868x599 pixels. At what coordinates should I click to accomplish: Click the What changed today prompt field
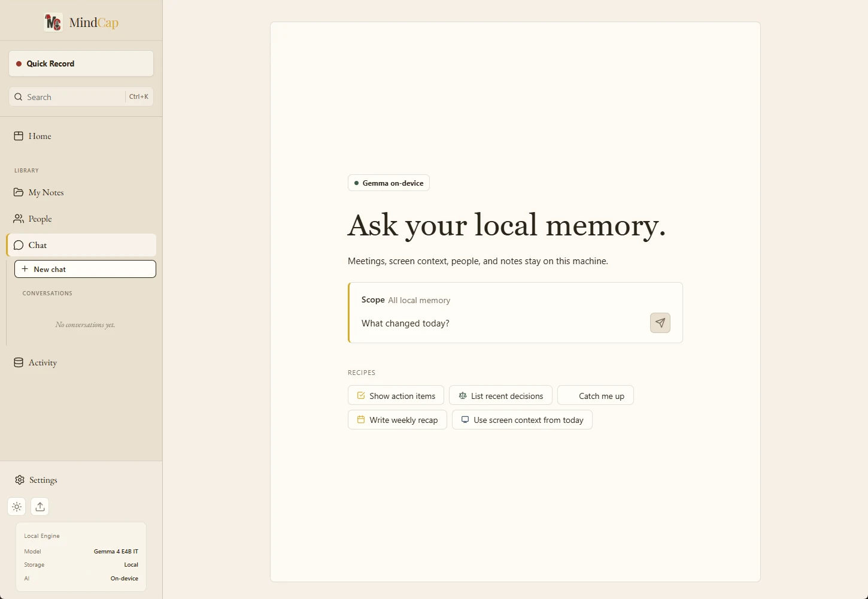tap(502, 323)
